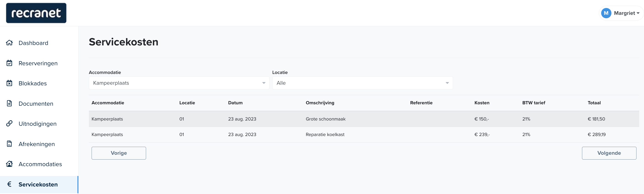Click the recranet logo
644x194 pixels.
pos(36,13)
